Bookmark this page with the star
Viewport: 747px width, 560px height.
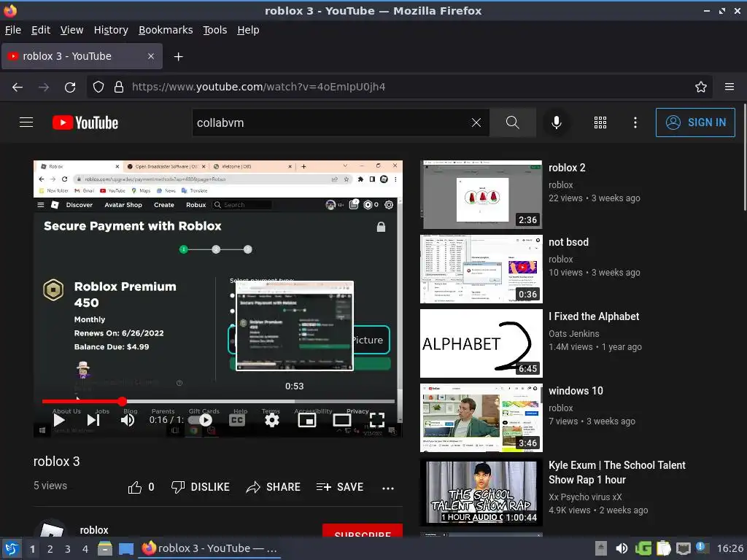tap(701, 87)
